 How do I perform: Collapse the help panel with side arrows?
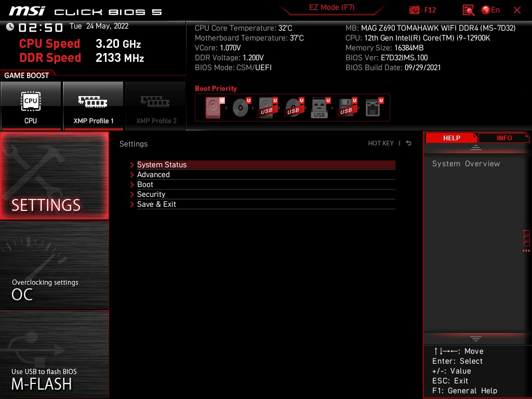526,251
